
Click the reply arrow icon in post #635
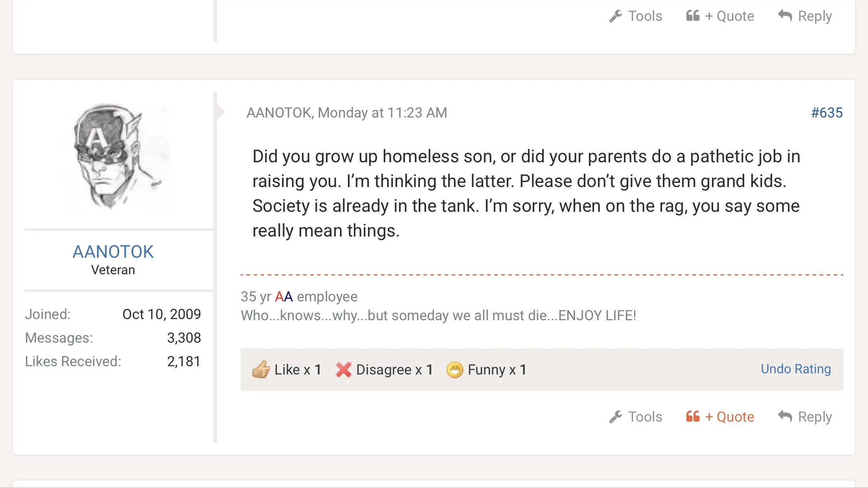coord(785,416)
